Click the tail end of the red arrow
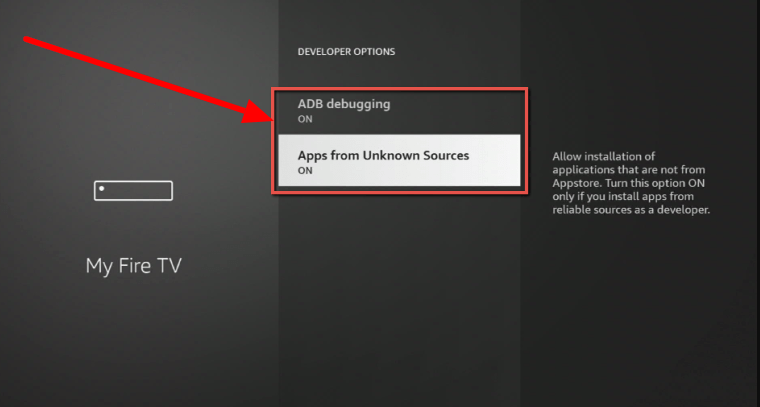760x407 pixels. (28, 41)
